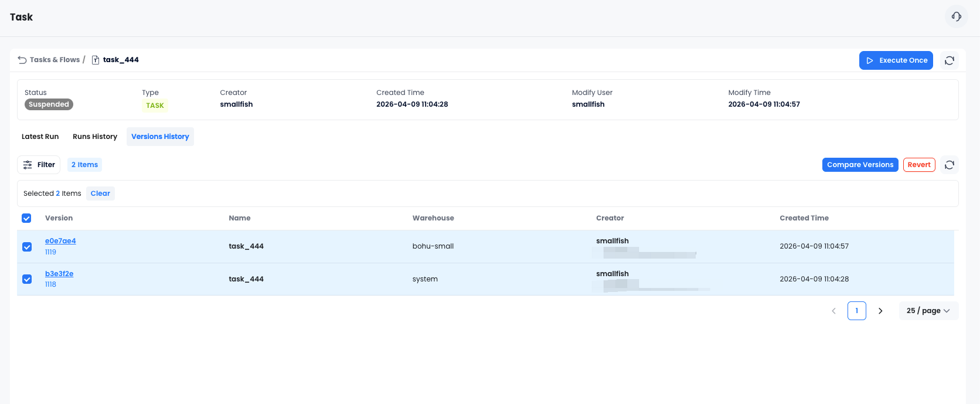
Task: Uncheck version b3e3f2e row checkbox
Action: coord(27,279)
